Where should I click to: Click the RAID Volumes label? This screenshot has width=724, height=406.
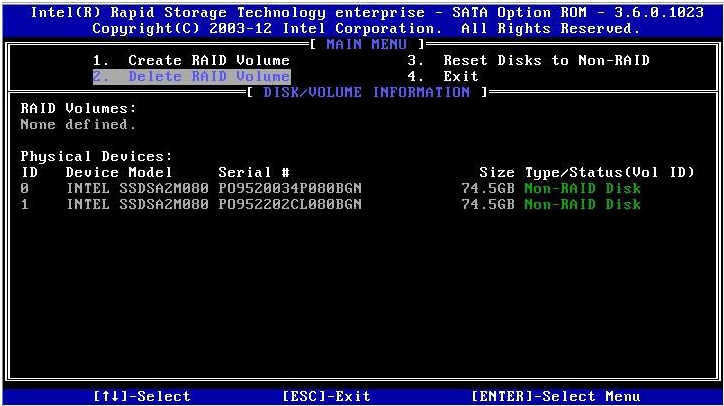(x=79, y=108)
